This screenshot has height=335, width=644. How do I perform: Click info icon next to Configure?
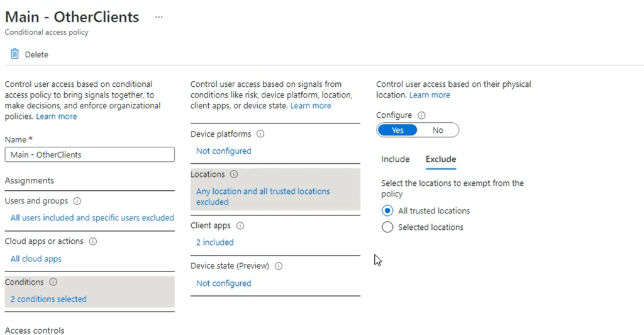point(421,116)
